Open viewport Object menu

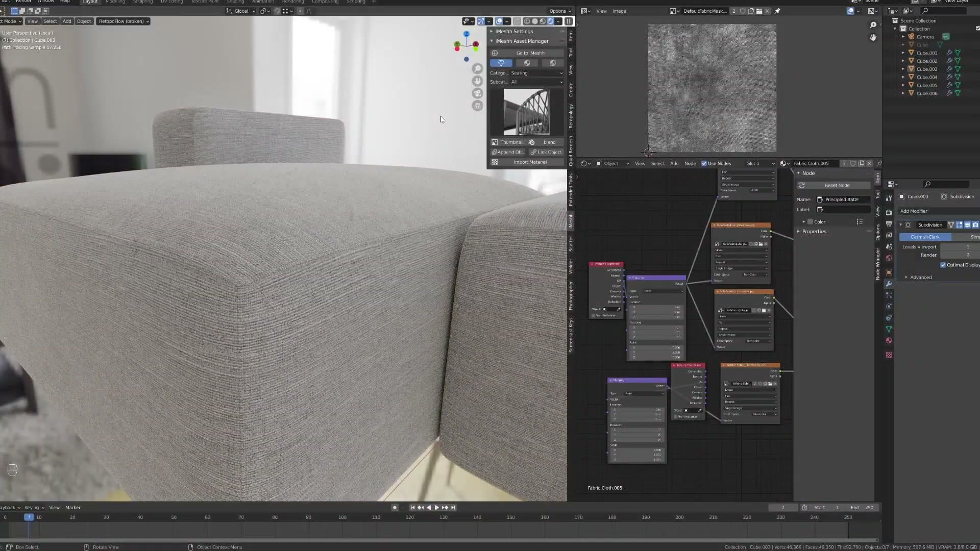pos(84,21)
